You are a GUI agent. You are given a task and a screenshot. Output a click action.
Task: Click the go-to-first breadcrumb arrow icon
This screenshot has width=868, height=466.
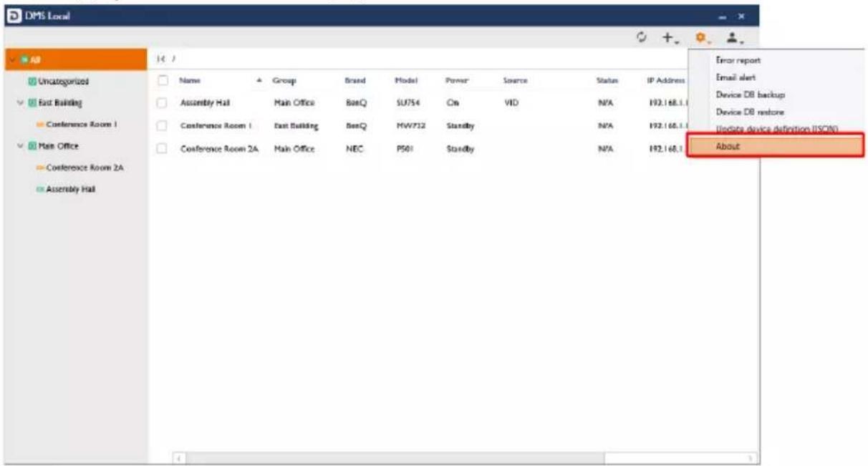tap(160, 58)
